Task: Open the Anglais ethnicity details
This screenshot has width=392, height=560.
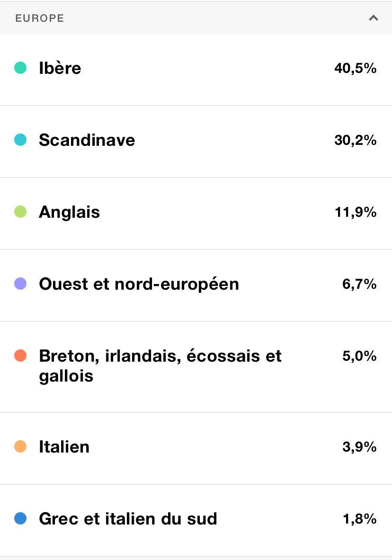Action: [x=70, y=212]
